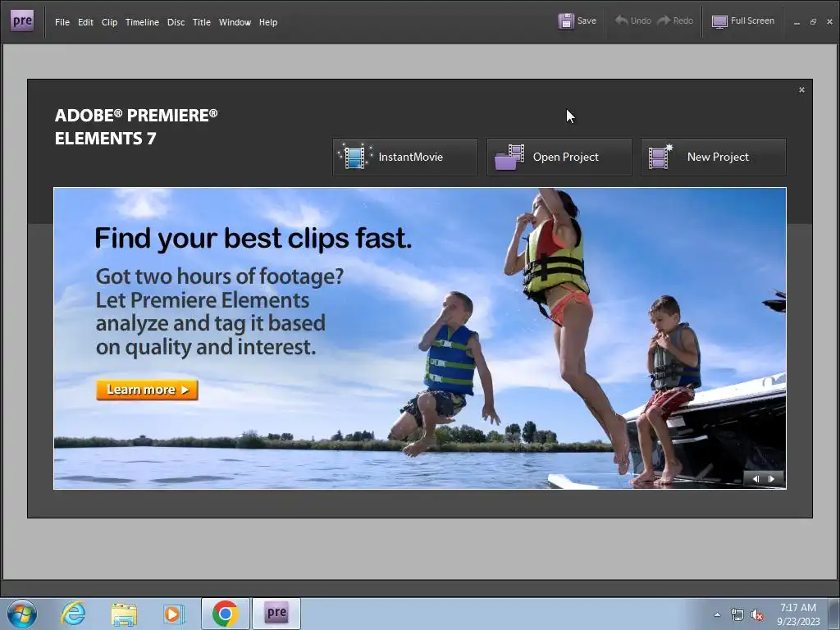
Task: Show next welcome banner slide
Action: tap(771, 479)
